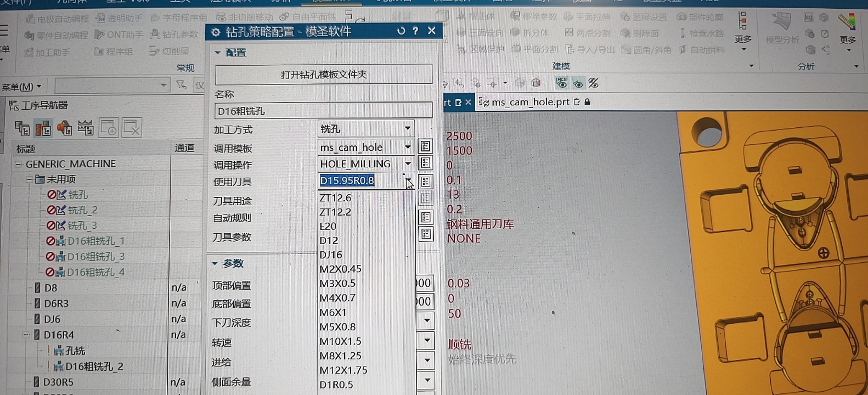Click the 名称 field containing D16粗铣孔
Screen dimensions: 868x395
point(324,111)
